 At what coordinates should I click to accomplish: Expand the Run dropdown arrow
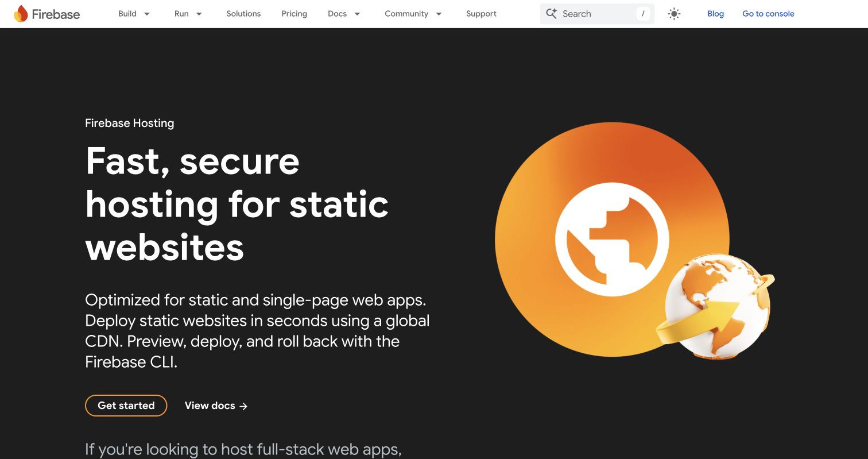tap(199, 14)
